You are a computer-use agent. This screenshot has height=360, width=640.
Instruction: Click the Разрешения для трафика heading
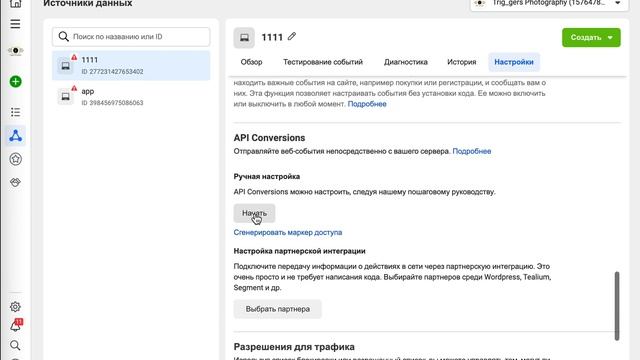coord(294,347)
